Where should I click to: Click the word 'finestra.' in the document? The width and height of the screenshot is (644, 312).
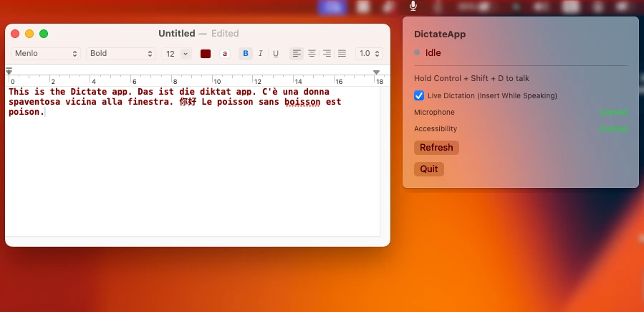[x=150, y=102]
